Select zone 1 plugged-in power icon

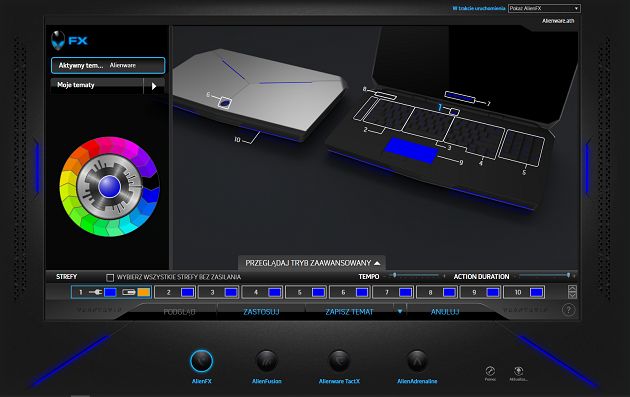pyautogui.click(x=95, y=292)
